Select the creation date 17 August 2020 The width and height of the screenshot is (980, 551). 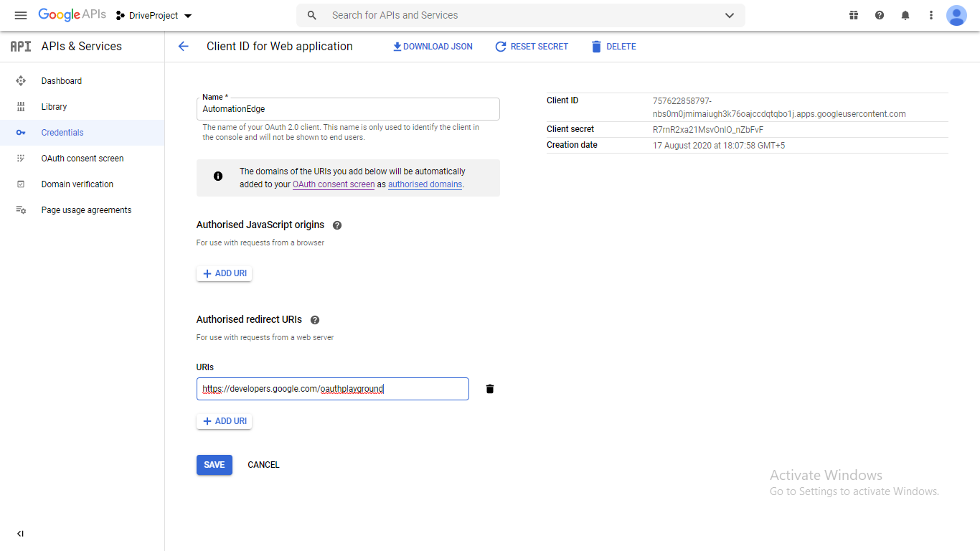tap(719, 146)
